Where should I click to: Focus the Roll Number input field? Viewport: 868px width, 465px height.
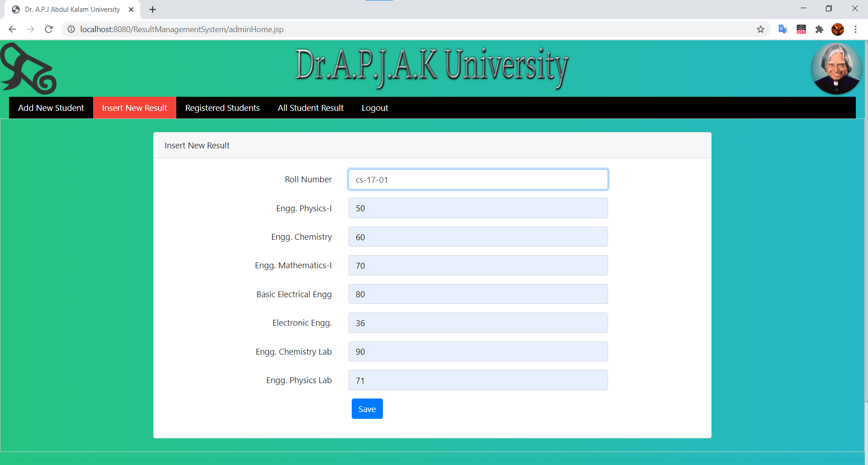[x=478, y=180]
